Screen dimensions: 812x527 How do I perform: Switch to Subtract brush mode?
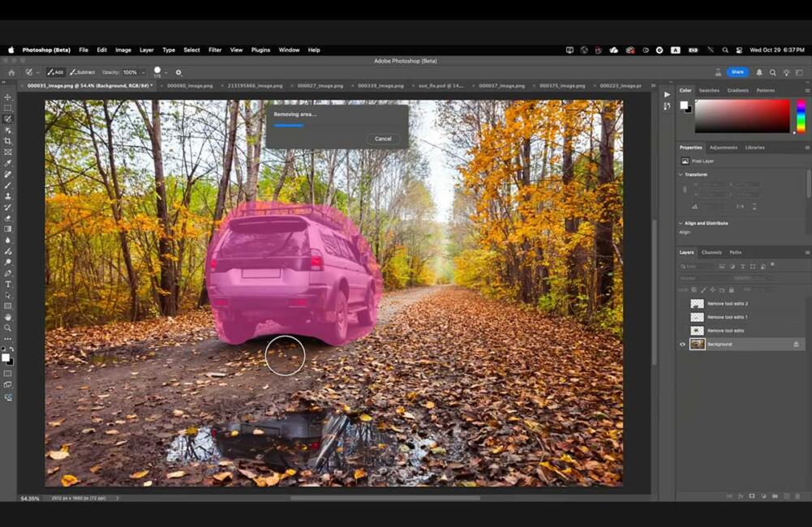(x=83, y=72)
